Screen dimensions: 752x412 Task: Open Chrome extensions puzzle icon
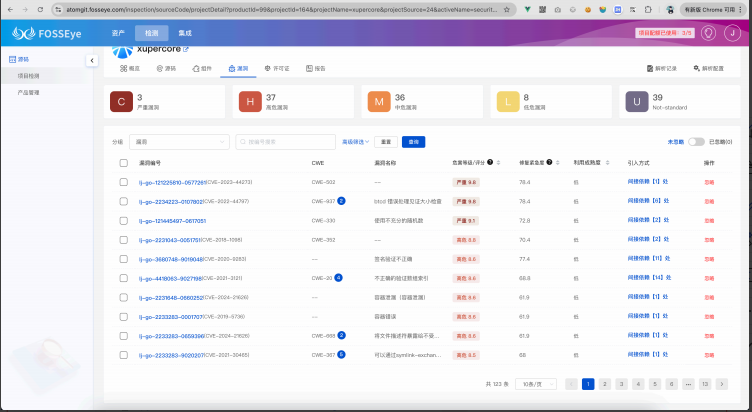648,10
